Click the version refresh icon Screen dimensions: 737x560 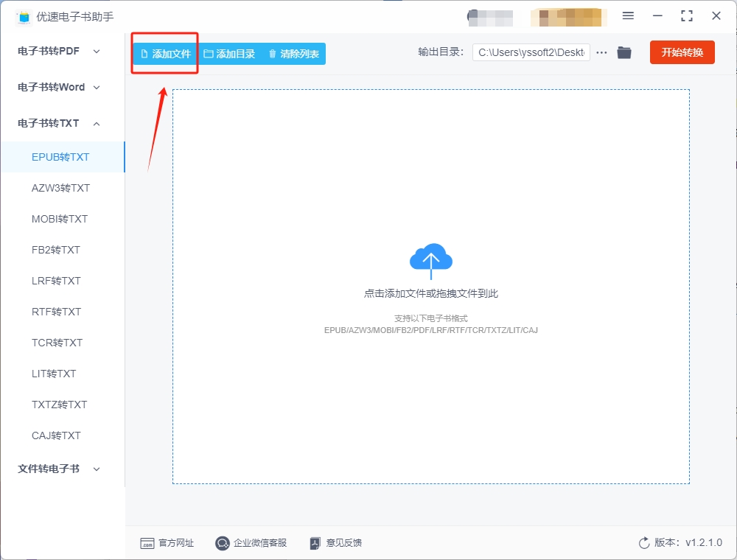click(644, 542)
